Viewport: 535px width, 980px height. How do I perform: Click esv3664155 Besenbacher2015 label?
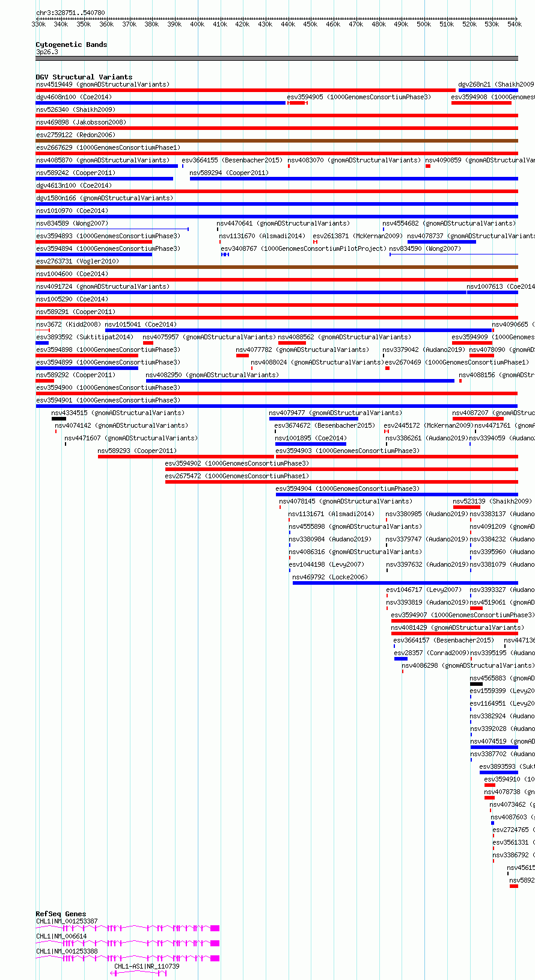click(232, 161)
